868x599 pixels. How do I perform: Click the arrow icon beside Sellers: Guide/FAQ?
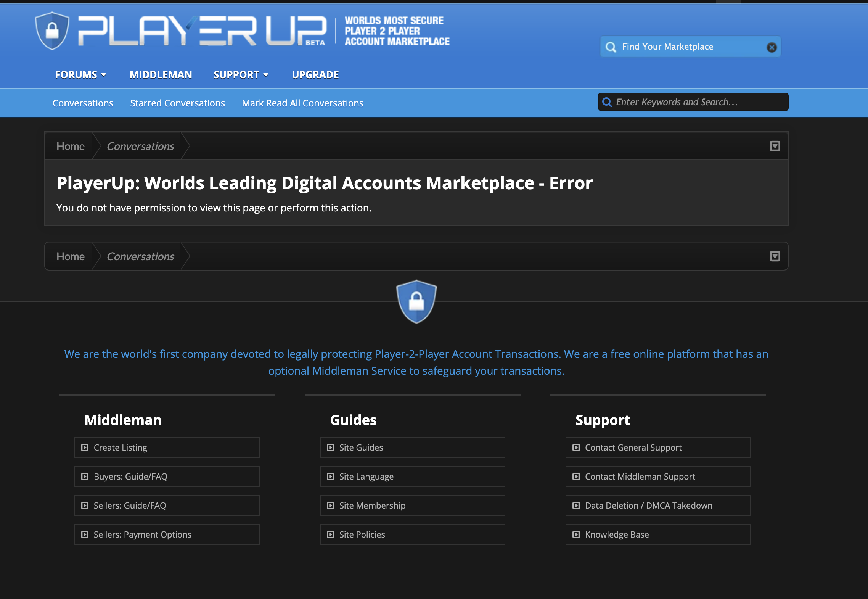click(85, 506)
